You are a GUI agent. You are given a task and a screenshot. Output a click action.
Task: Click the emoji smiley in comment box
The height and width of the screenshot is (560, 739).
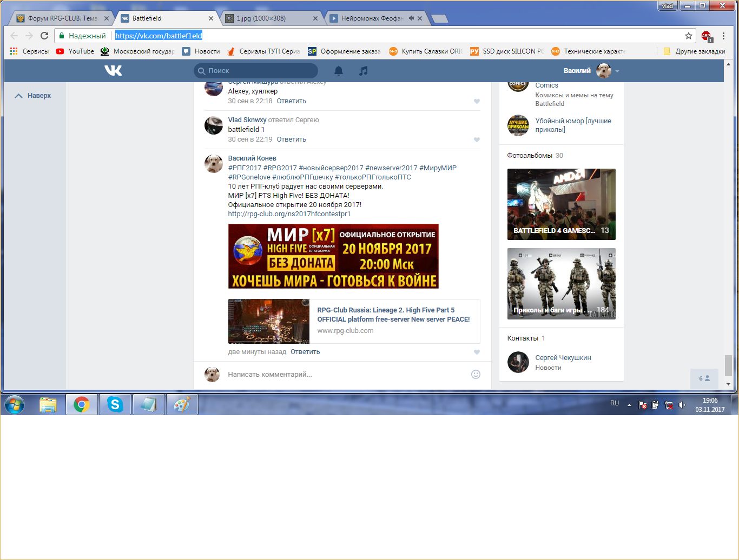point(476,374)
